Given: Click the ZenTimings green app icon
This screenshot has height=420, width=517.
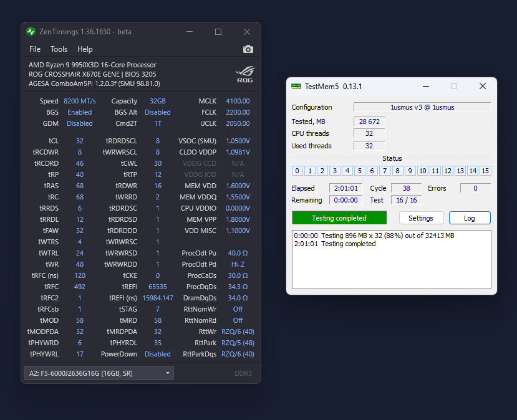Looking at the screenshot, I should tap(31, 32).
